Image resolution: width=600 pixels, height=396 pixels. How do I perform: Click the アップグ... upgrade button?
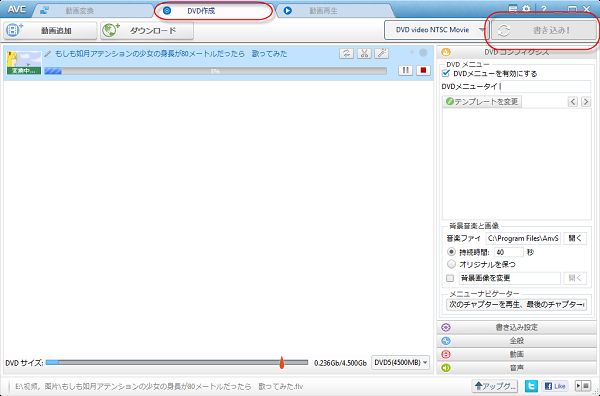[495, 386]
